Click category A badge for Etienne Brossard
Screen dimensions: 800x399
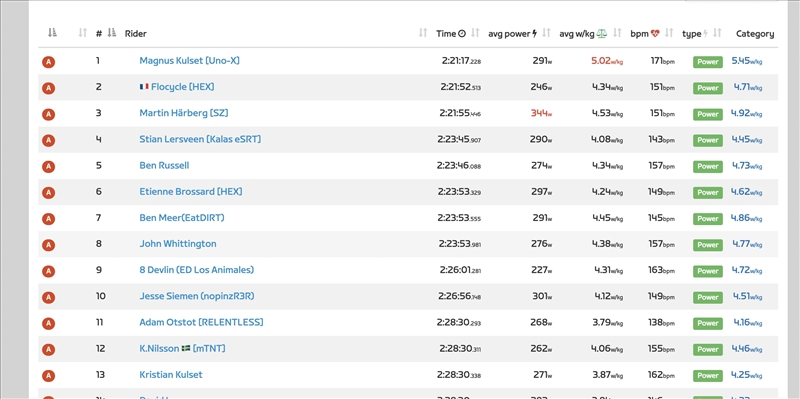coord(48,192)
